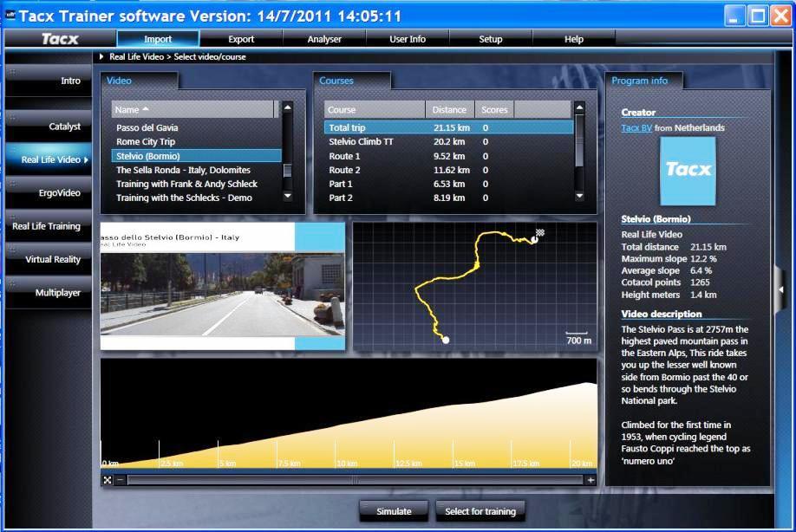The height and width of the screenshot is (532, 796).
Task: Click the Course column header
Action: click(x=374, y=109)
